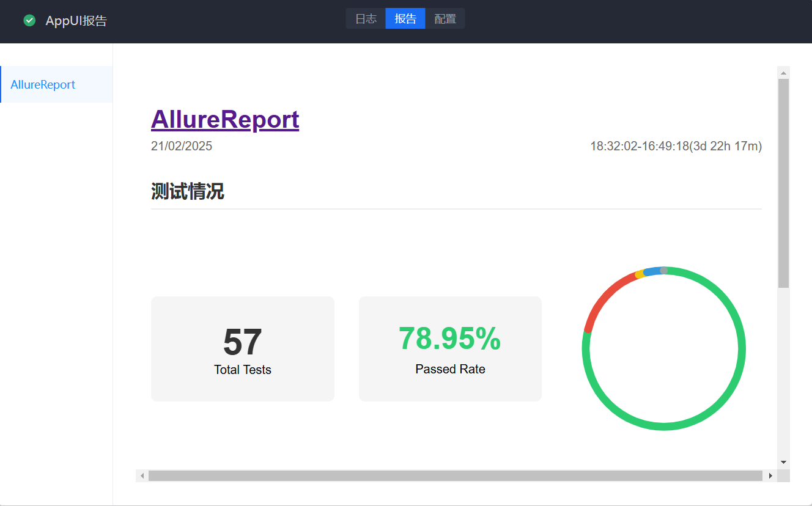
Task: Click the 78.95% Passed Rate card
Action: [x=450, y=349]
